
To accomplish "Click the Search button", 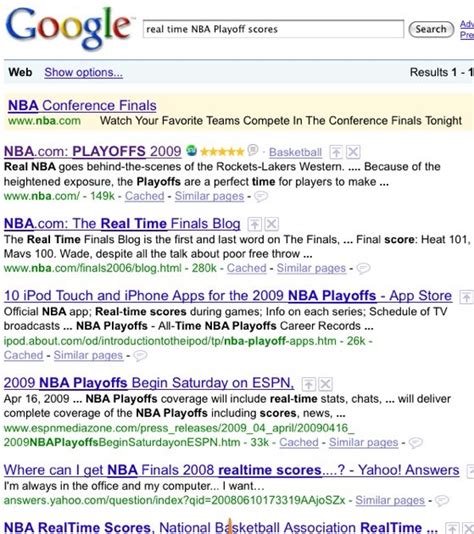I will point(431,29).
